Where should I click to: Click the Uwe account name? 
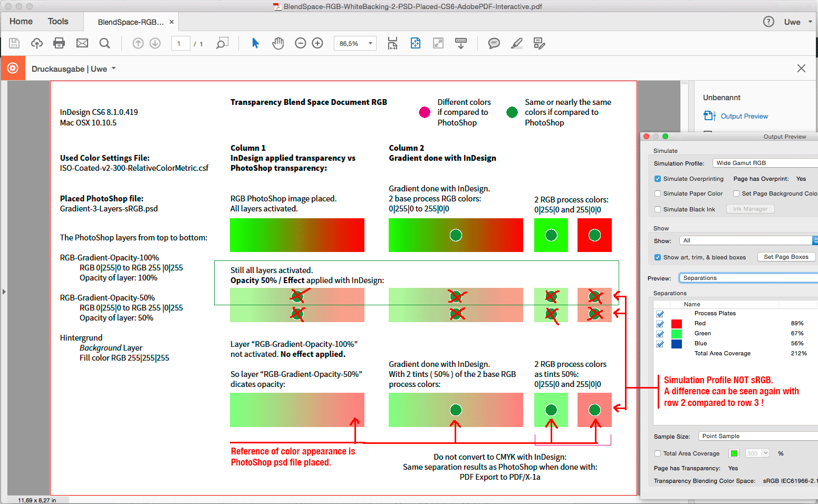[x=792, y=22]
